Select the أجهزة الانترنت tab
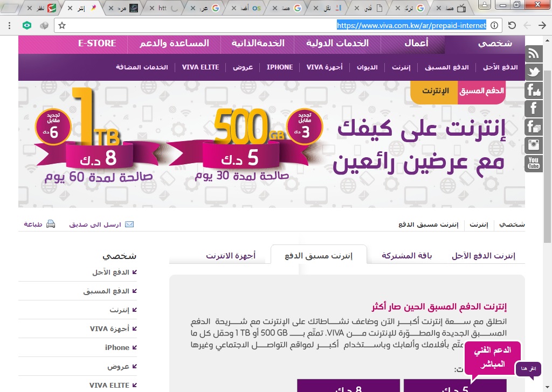Viewport: 552px width, 392px height. [x=231, y=256]
